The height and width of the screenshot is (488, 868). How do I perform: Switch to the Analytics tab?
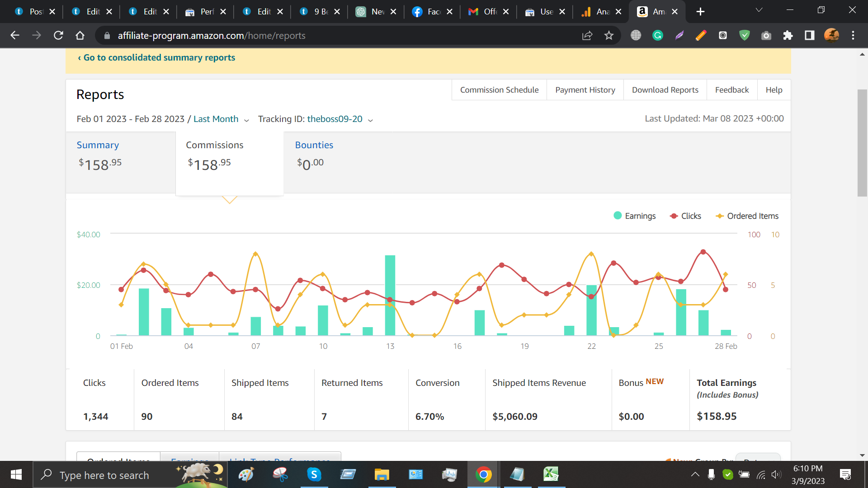pyautogui.click(x=601, y=12)
